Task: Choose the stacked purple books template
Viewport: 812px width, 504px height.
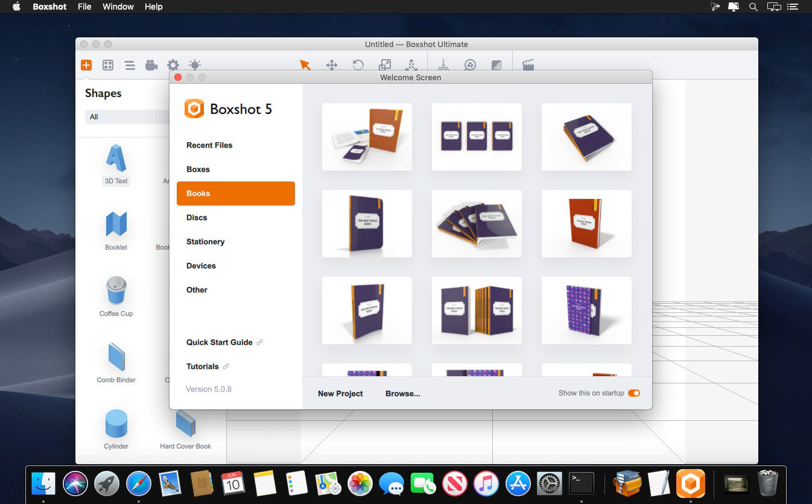Action: click(586, 137)
